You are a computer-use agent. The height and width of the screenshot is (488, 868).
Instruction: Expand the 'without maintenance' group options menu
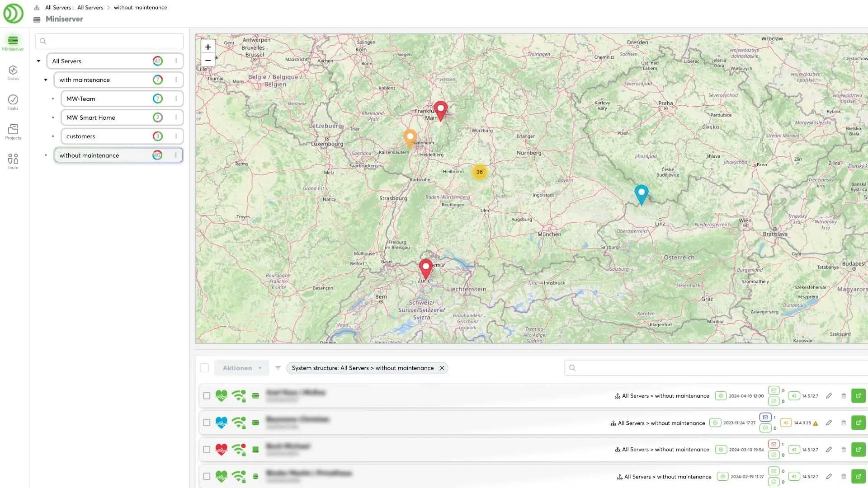point(175,155)
